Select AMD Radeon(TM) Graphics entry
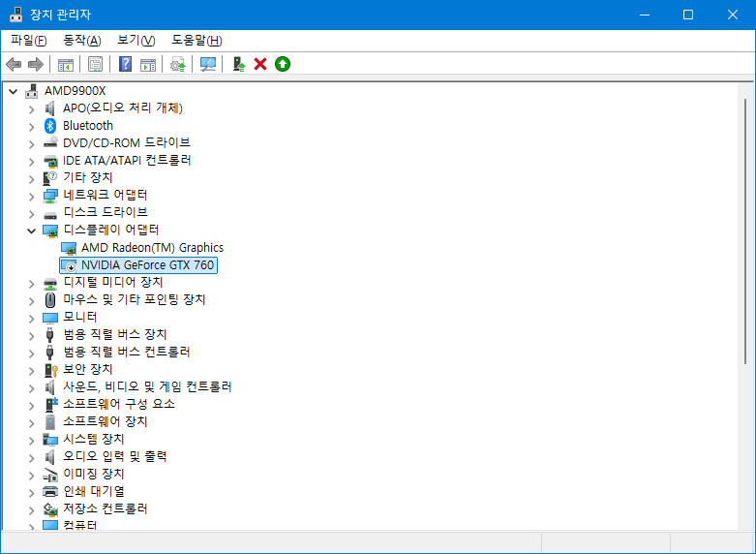This screenshot has height=554, width=756. click(152, 248)
